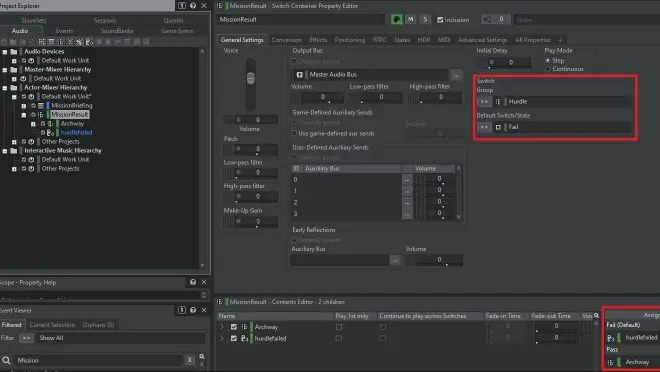The image size is (660, 372).
Task: Mute MissionResult with the M button
Action: [410, 19]
